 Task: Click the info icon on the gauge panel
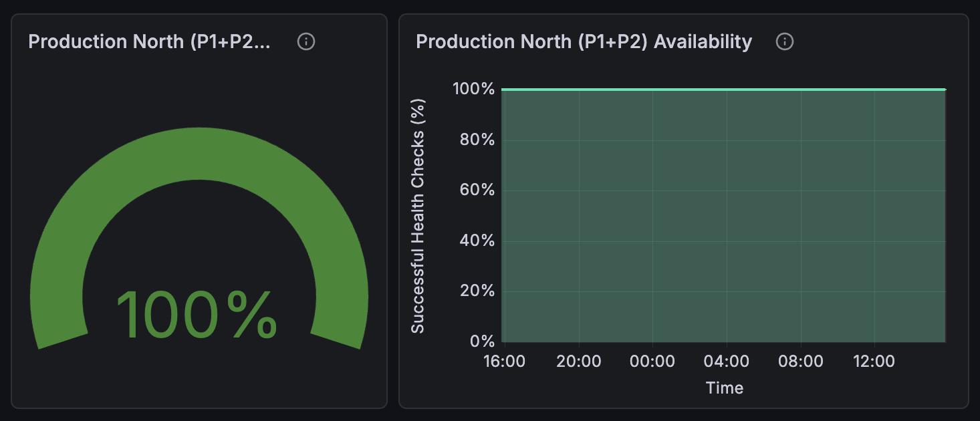point(307,41)
